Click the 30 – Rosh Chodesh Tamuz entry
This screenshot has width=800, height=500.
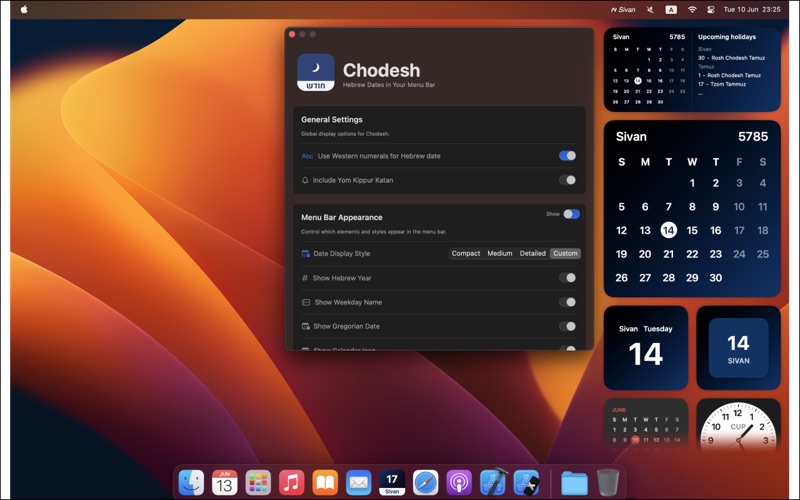coord(731,58)
